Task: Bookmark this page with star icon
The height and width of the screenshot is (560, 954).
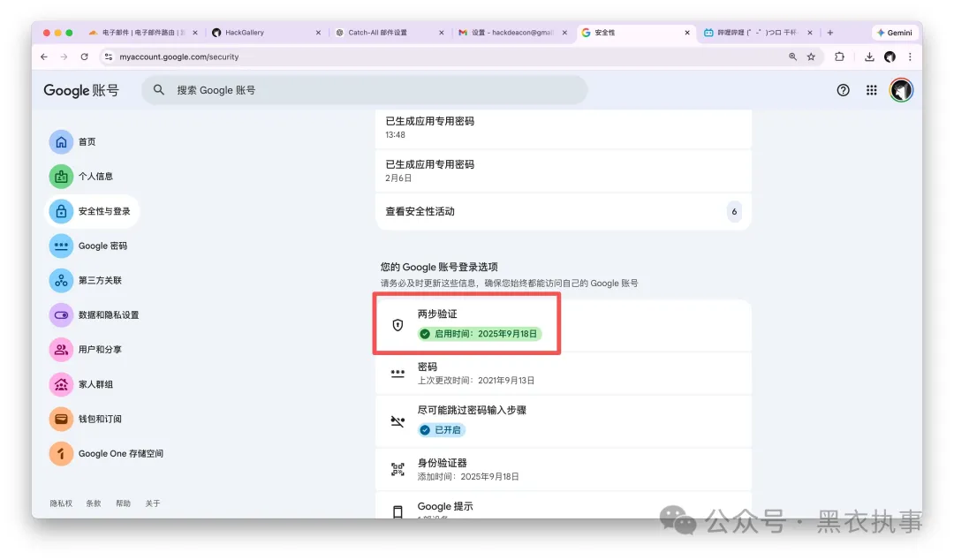Action: [811, 57]
